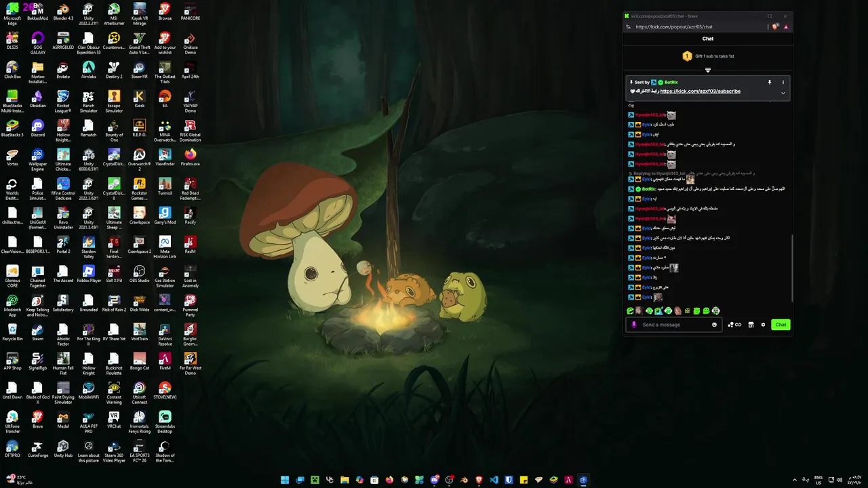Unpin the BotRix pinned message

point(770,82)
